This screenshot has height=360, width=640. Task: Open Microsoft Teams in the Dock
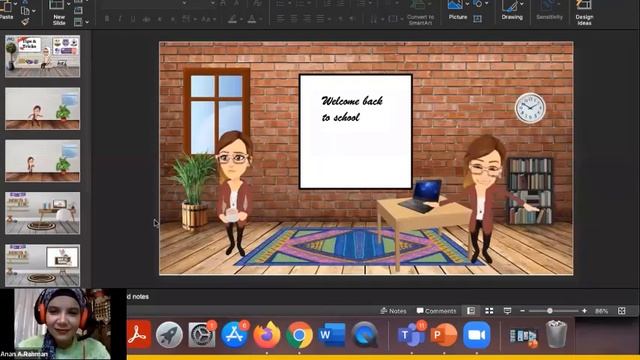pos(411,335)
